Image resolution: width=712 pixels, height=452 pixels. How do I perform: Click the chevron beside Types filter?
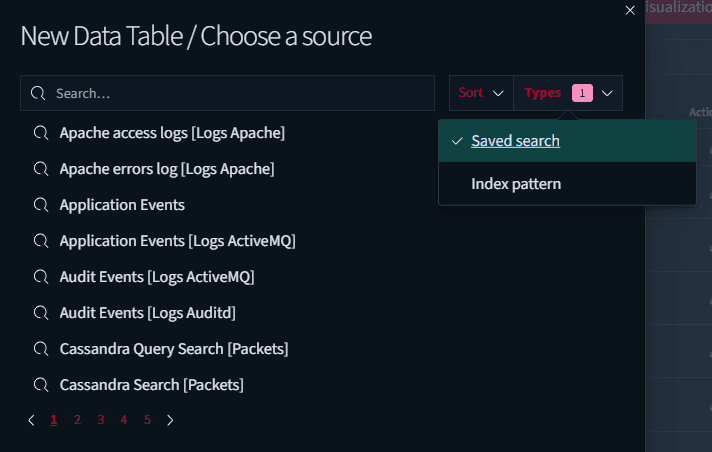[607, 94]
